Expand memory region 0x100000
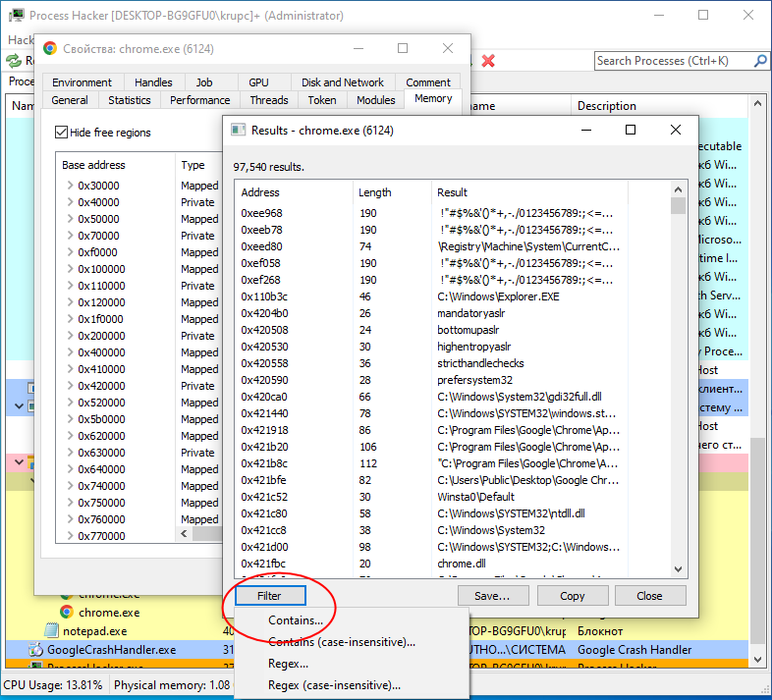772x700 pixels. [70, 269]
